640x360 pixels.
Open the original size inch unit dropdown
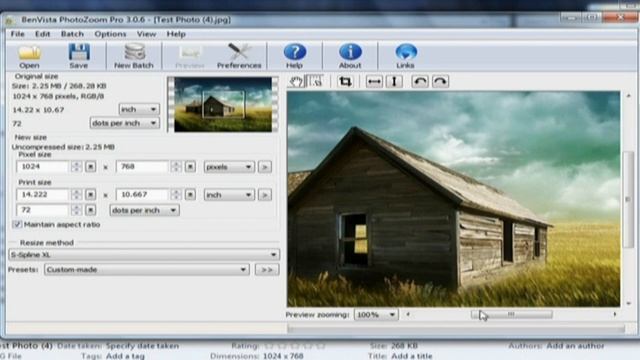point(139,109)
